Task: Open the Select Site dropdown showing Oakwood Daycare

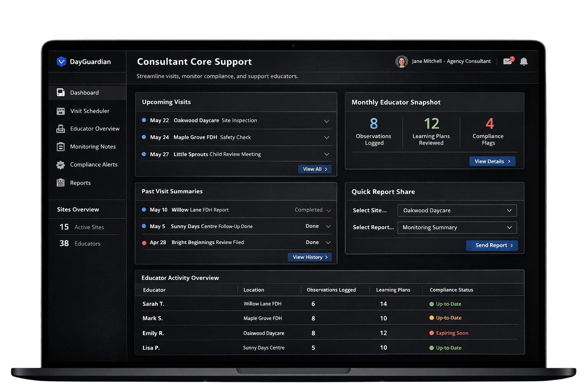Action: point(457,210)
